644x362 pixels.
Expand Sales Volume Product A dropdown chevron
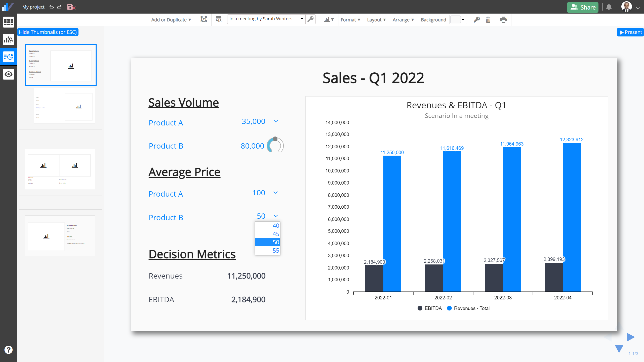pos(276,121)
